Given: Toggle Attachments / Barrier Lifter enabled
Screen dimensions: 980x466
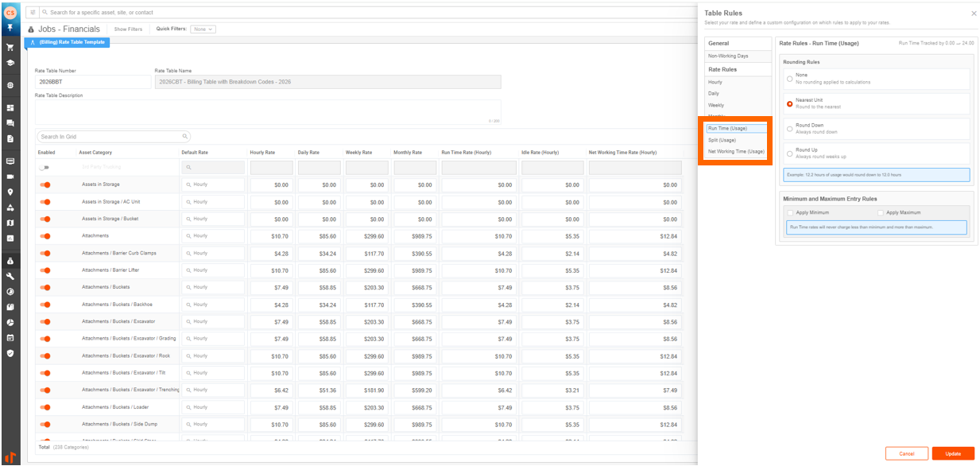Looking at the screenshot, I should coord(45,270).
